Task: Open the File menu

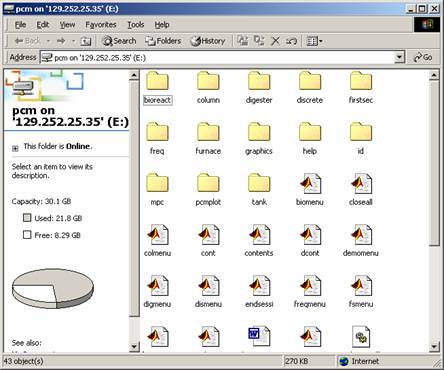Action: (x=20, y=25)
